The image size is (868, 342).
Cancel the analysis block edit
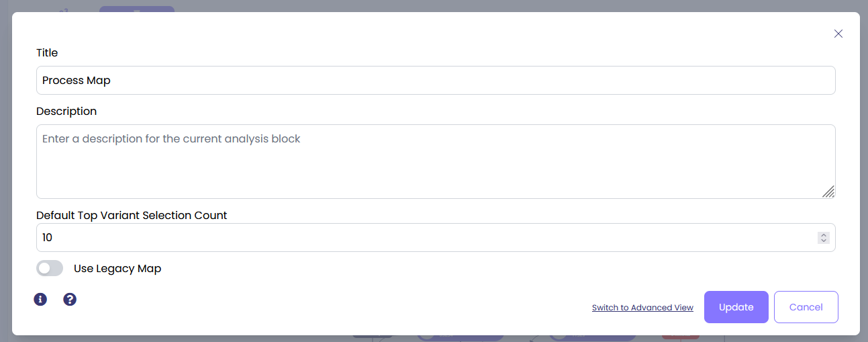(x=806, y=307)
